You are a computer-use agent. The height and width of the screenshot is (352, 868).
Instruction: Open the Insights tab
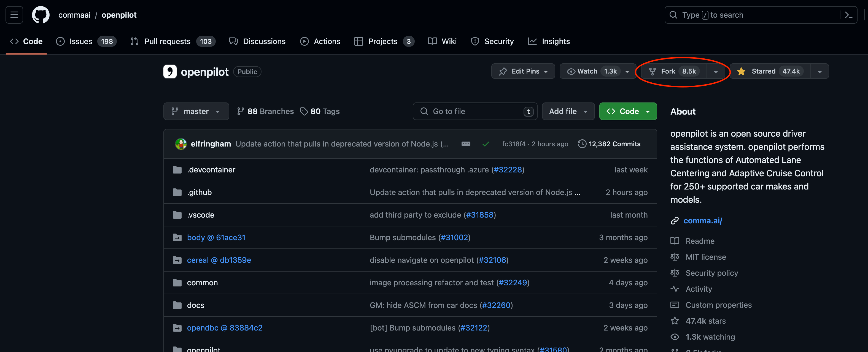549,41
